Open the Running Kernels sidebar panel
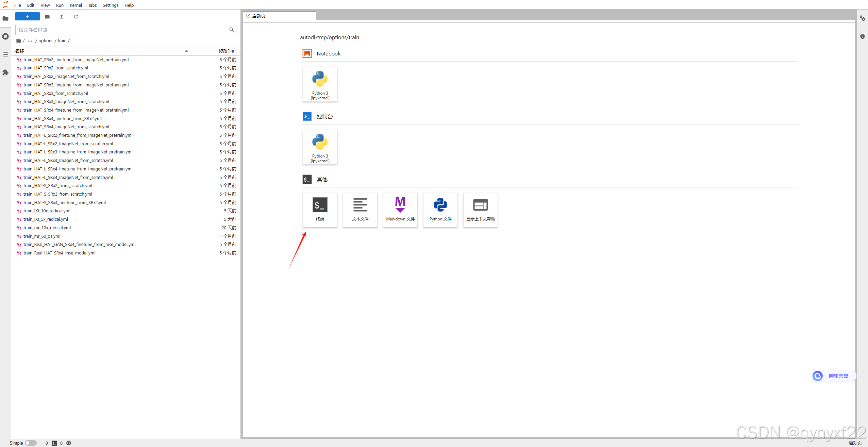 click(x=5, y=36)
